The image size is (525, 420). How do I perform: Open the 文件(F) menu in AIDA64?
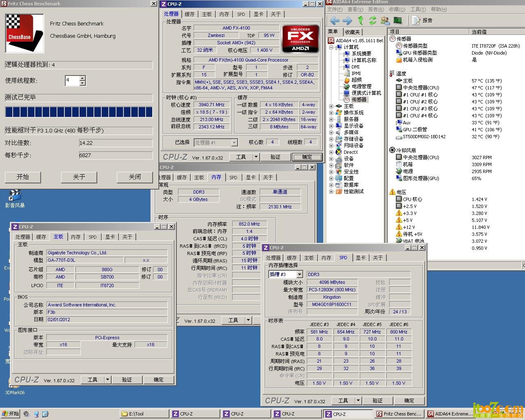(335, 9)
